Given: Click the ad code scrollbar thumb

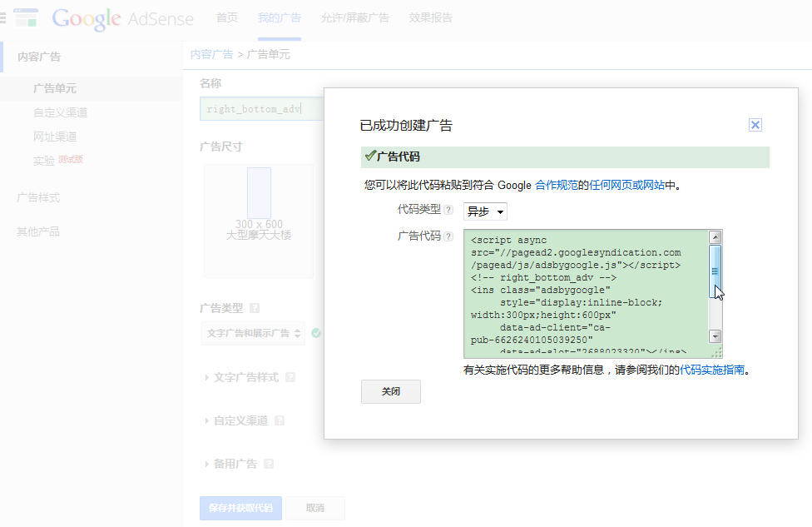Looking at the screenshot, I should [x=715, y=270].
